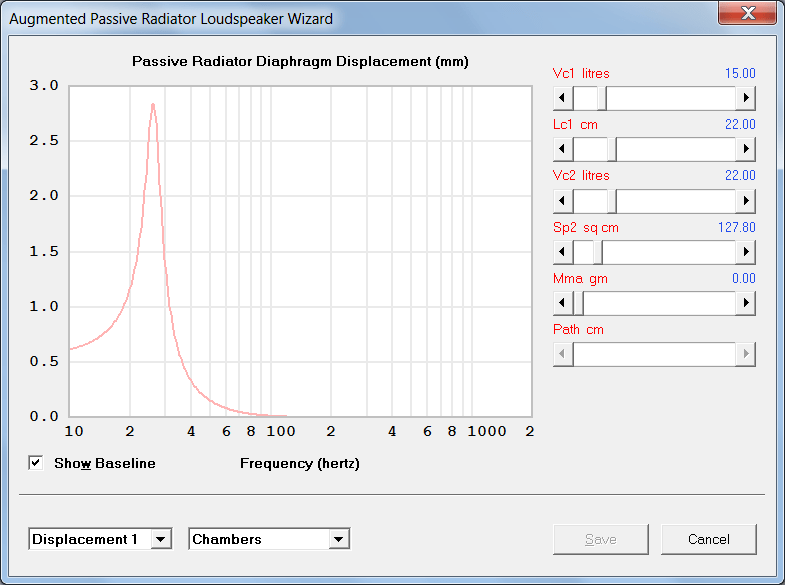Decrease Sp2 sq cm with left arrow
This screenshot has width=785, height=585.
(563, 252)
